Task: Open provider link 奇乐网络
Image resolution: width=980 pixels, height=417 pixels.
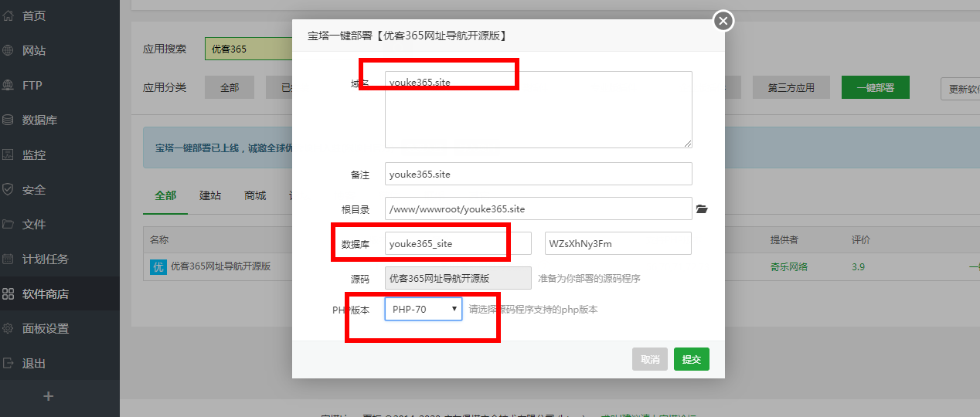Action: tap(789, 266)
